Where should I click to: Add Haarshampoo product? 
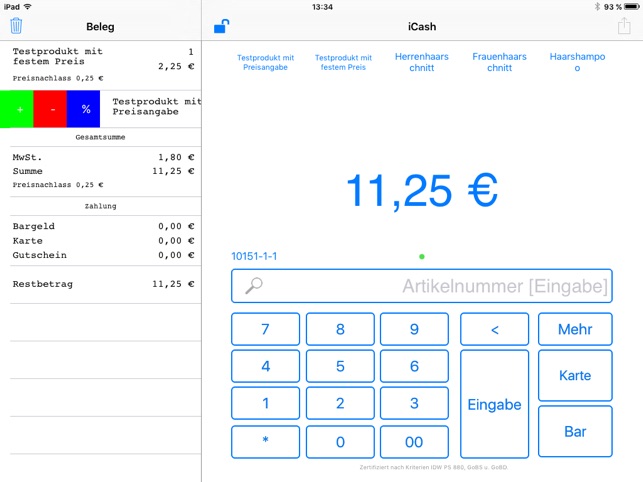[577, 62]
